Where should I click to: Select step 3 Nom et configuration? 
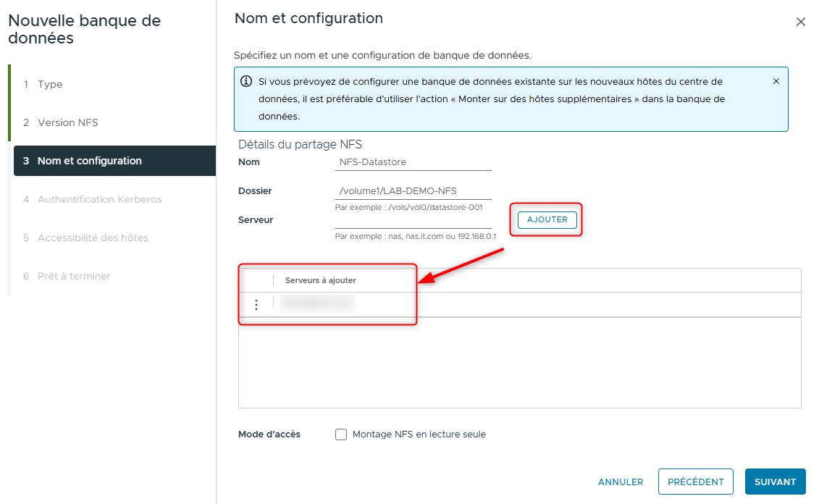(x=89, y=161)
